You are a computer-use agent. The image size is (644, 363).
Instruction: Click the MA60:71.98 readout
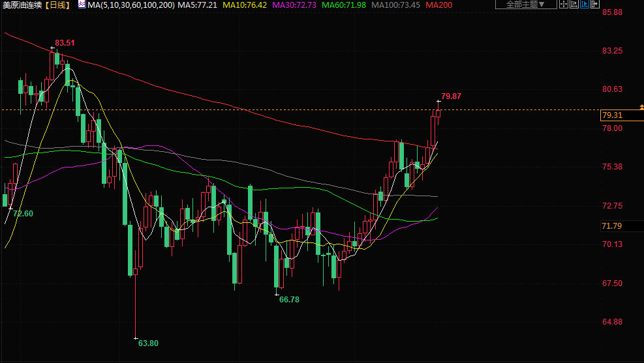coord(344,5)
